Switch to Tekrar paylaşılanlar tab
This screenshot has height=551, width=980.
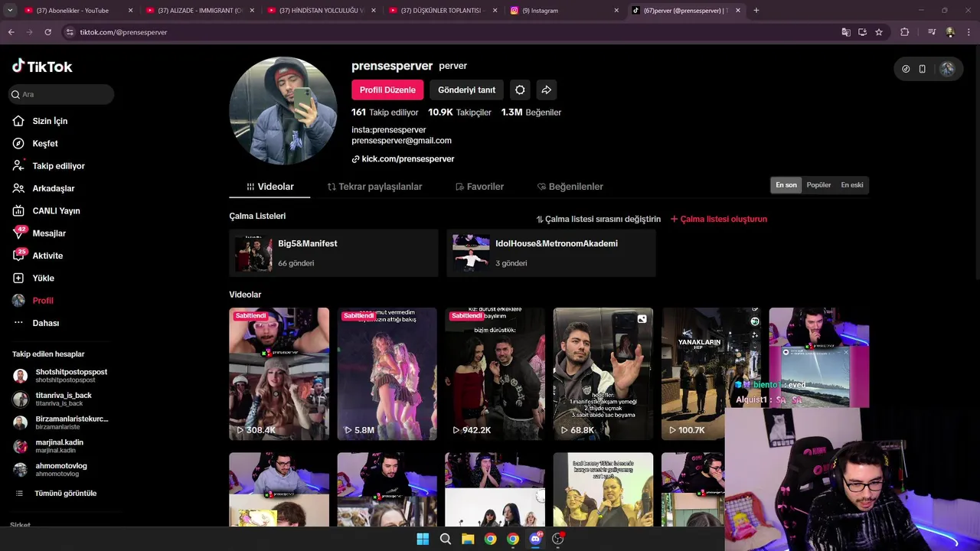(374, 187)
